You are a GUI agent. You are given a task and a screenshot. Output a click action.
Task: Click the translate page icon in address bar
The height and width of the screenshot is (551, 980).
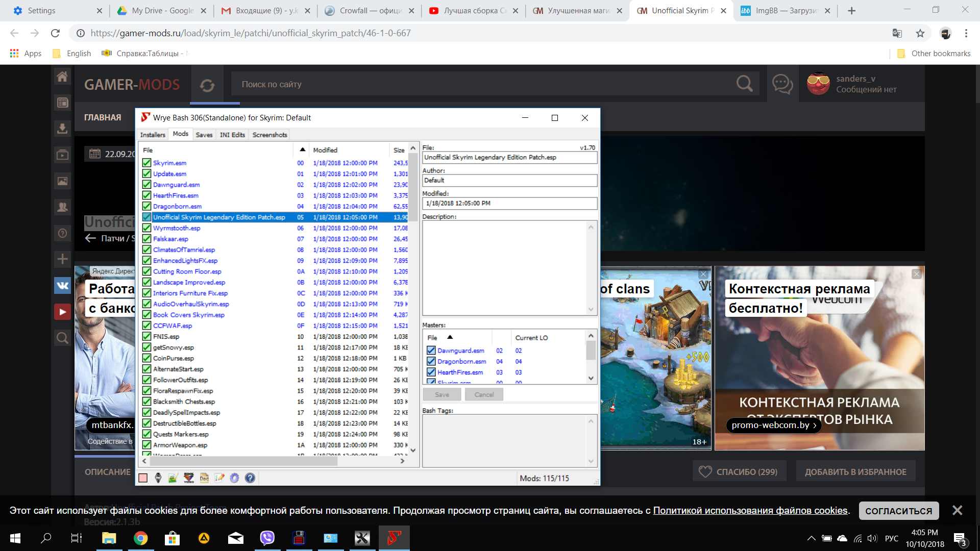[897, 33]
